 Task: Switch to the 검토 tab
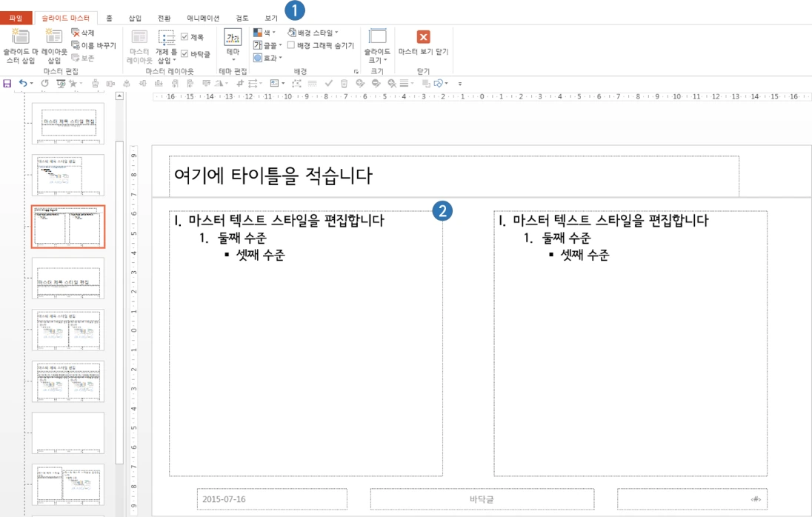242,18
